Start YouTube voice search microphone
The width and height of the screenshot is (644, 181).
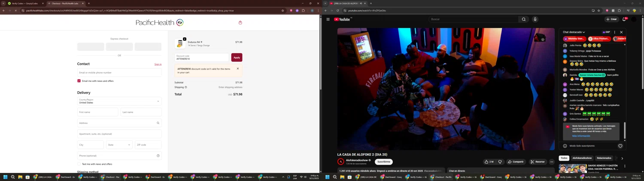tap(535, 19)
